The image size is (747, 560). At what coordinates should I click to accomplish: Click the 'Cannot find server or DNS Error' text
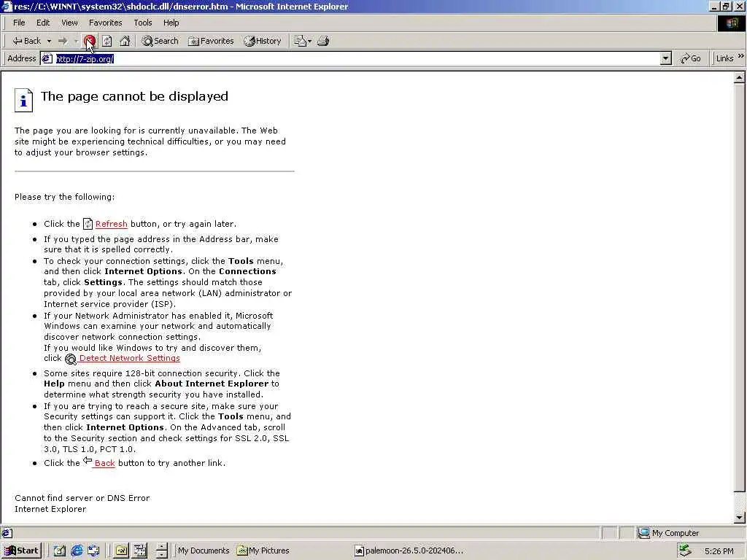pyautogui.click(x=82, y=498)
